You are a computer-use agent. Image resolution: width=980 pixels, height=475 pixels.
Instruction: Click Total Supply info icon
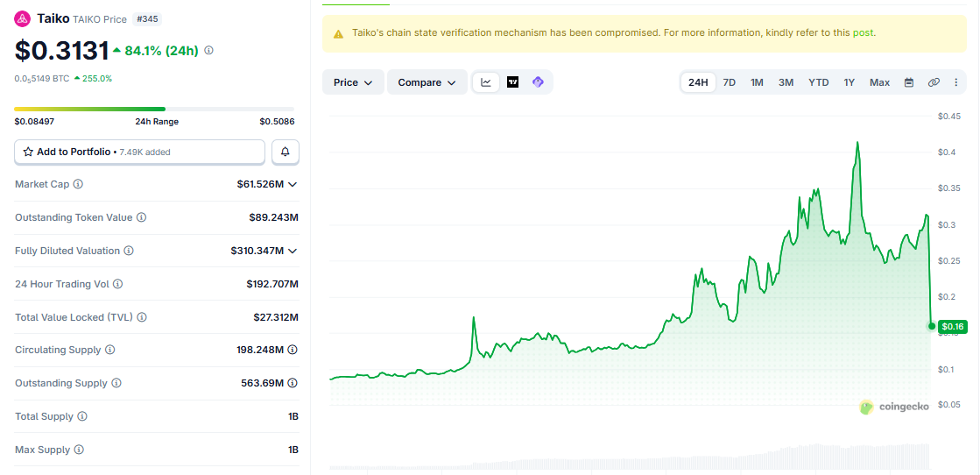click(x=82, y=416)
